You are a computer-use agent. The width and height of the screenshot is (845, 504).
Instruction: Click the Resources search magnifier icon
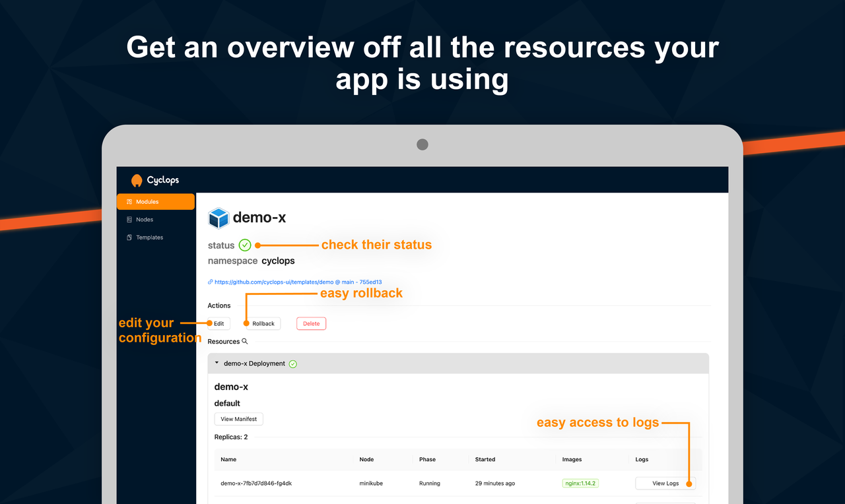point(245,341)
